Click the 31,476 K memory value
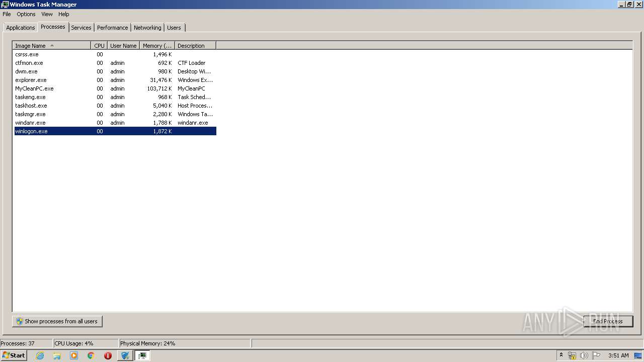The width and height of the screenshot is (644, 362). point(161,80)
